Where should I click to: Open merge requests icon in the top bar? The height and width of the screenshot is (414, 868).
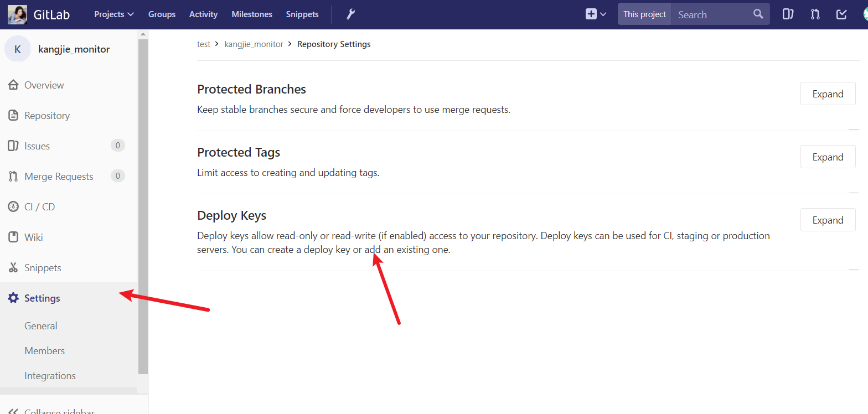[815, 14]
